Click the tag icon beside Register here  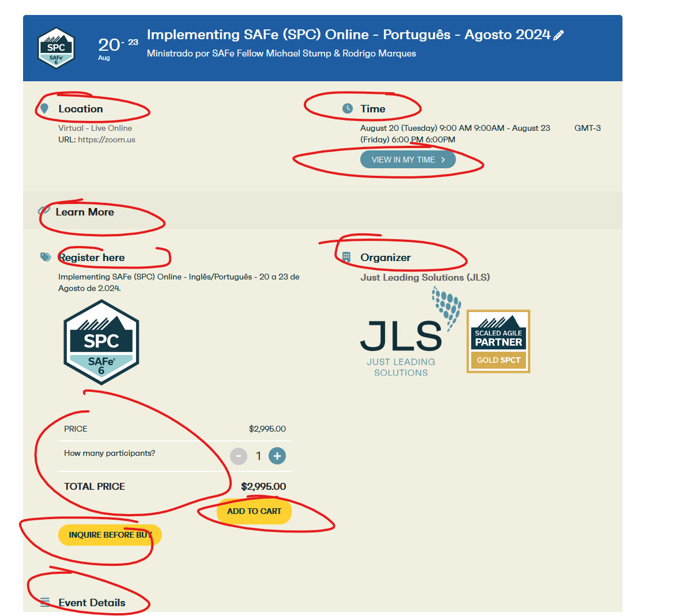pos(46,257)
